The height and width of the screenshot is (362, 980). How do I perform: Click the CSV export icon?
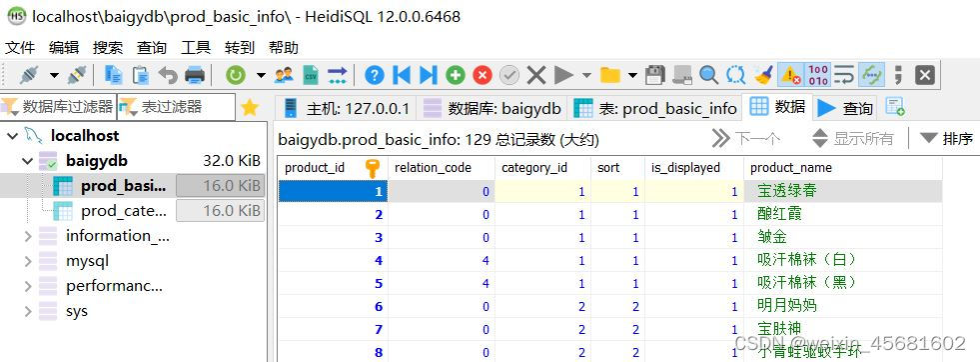(311, 76)
